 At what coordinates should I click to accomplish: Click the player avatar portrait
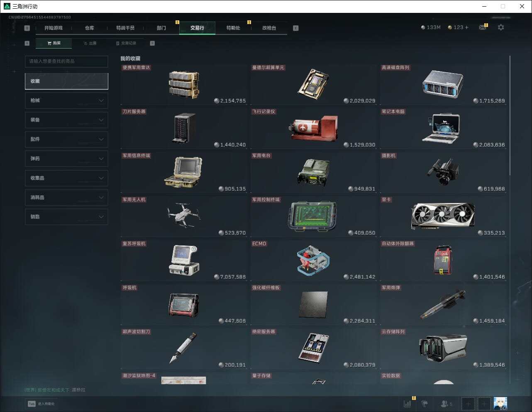(500, 403)
